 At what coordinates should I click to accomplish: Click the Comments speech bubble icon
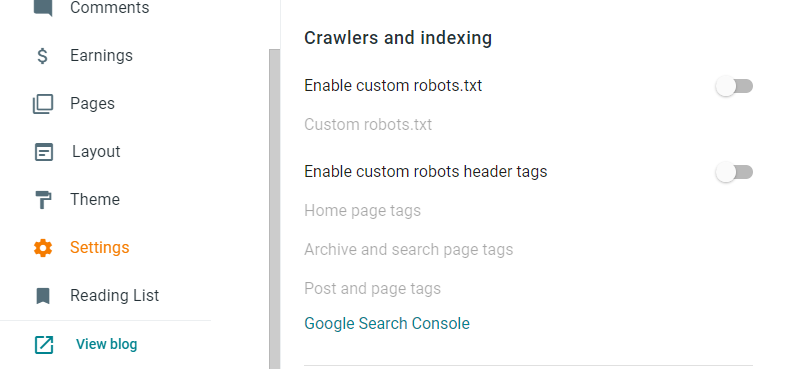[43, 8]
